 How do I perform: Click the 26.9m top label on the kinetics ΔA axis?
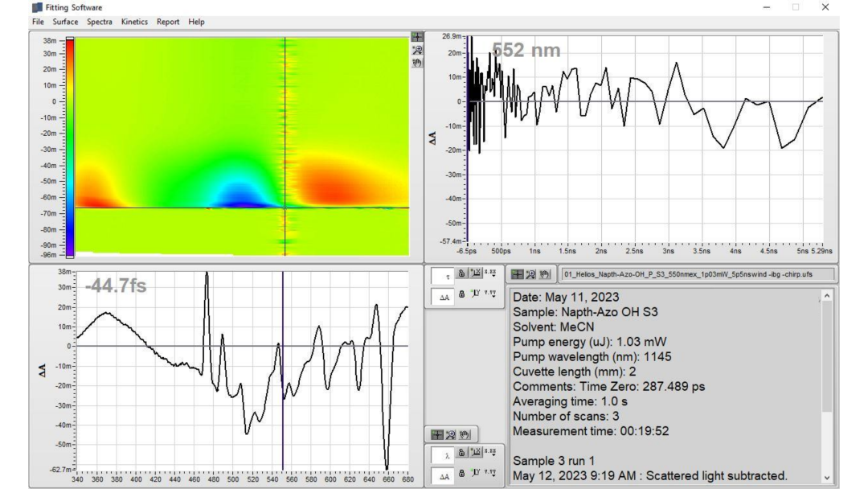(452, 36)
